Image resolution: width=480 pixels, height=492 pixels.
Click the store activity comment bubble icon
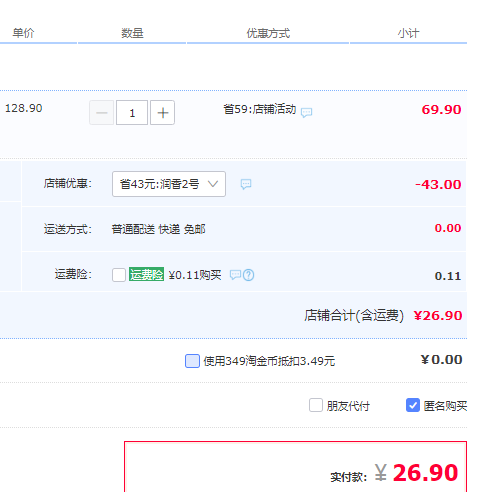click(x=306, y=112)
